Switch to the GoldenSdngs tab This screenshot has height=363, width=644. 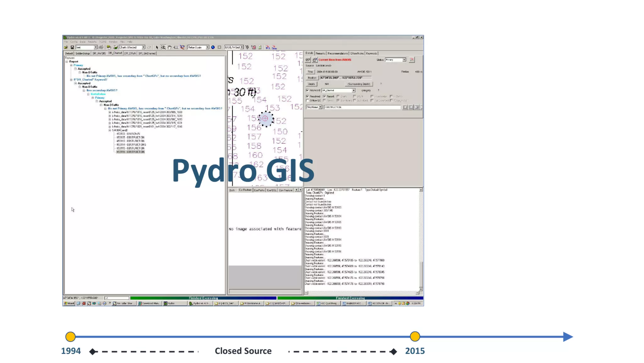click(x=83, y=53)
